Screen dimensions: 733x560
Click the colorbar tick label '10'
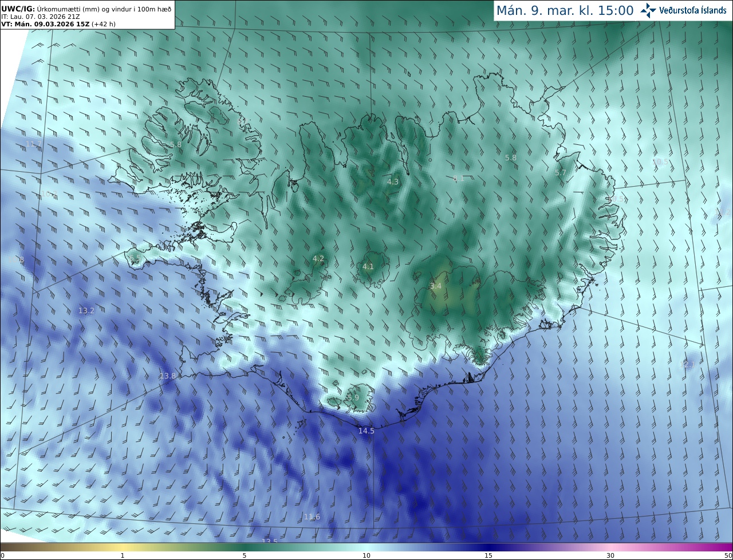pos(366,555)
